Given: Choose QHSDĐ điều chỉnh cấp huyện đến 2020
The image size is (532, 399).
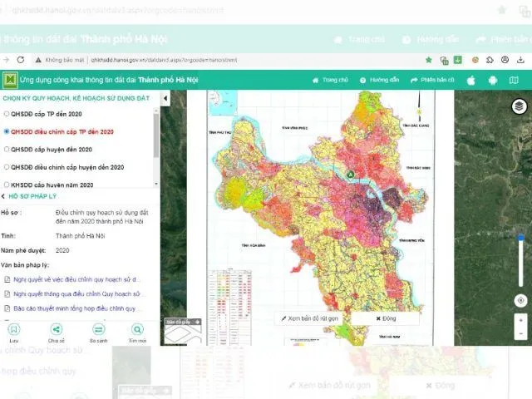Looking at the screenshot, I should [7, 167].
